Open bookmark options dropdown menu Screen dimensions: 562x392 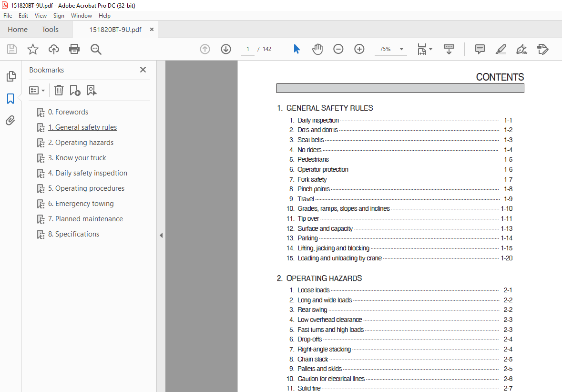point(37,90)
